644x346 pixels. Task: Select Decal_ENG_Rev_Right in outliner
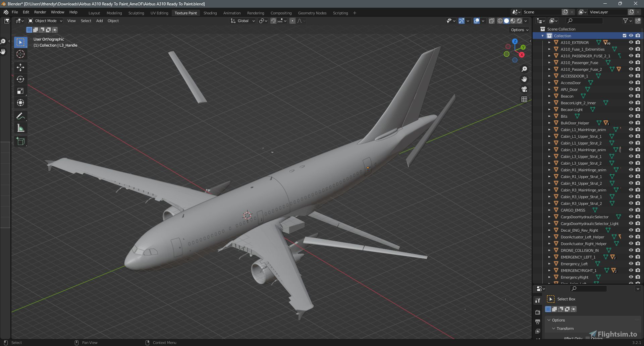tap(579, 230)
